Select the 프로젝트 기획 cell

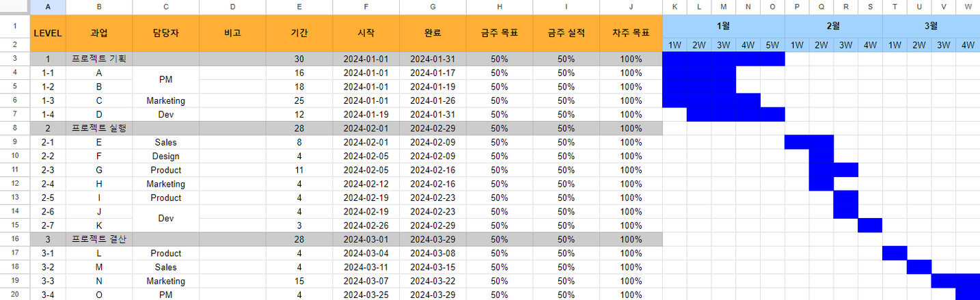click(x=99, y=59)
